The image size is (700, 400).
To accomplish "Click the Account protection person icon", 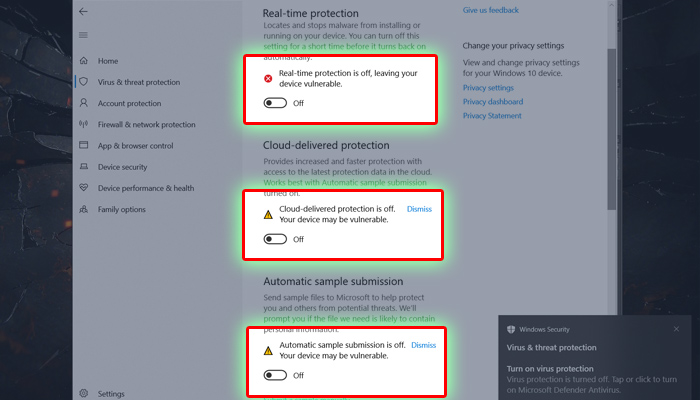I will tap(83, 103).
